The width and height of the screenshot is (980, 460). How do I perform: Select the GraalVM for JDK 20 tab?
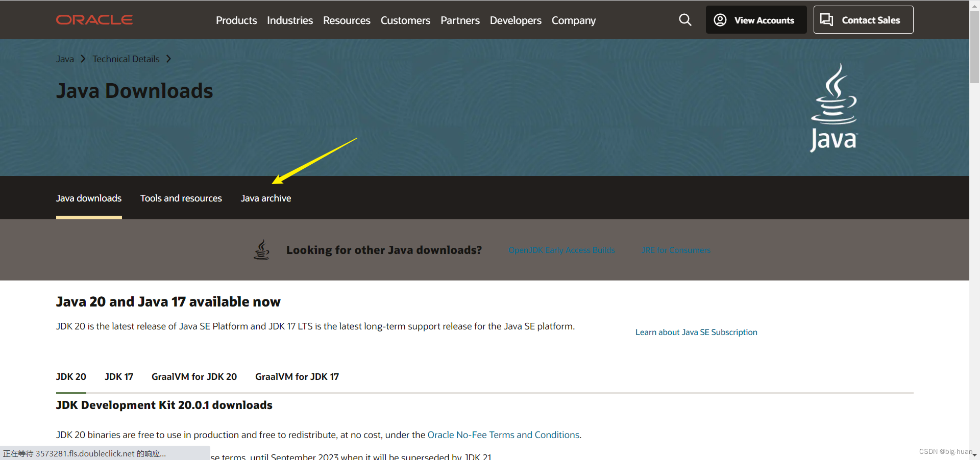pos(194,377)
